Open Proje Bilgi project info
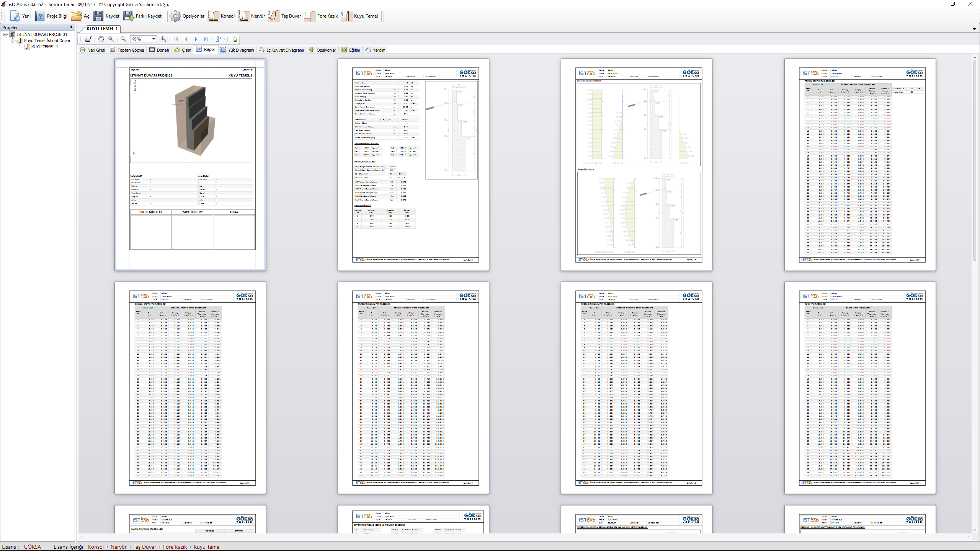 (51, 16)
